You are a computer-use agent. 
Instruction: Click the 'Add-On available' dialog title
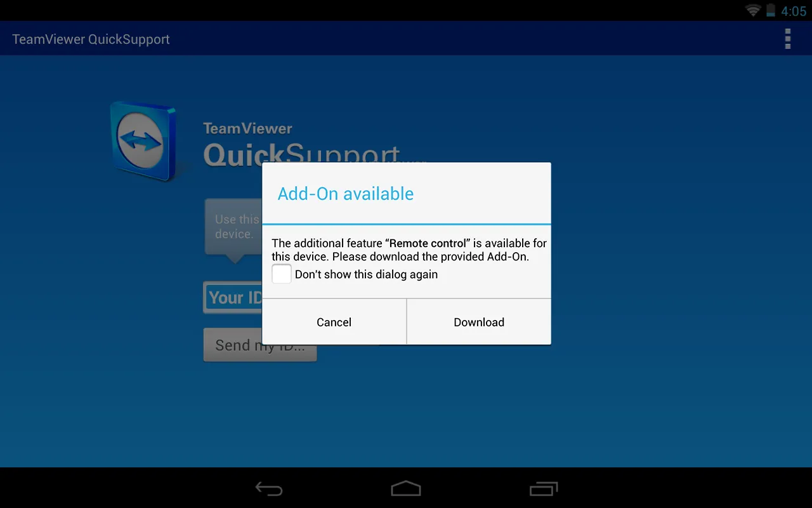tap(345, 194)
